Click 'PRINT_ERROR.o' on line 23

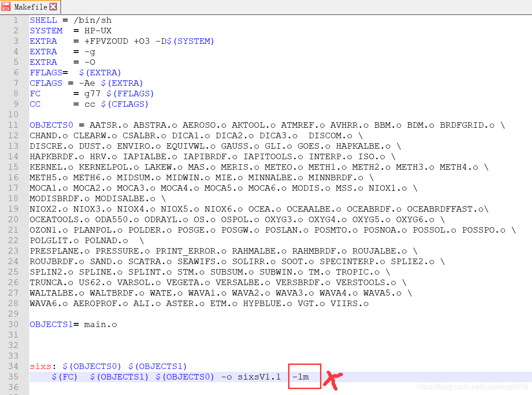pos(191,251)
